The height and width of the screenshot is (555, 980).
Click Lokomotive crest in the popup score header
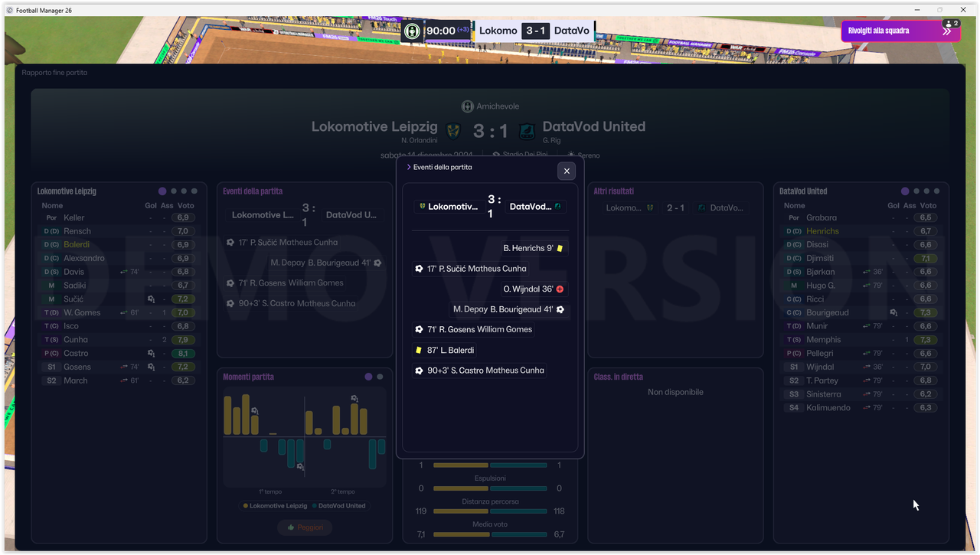pyautogui.click(x=422, y=207)
